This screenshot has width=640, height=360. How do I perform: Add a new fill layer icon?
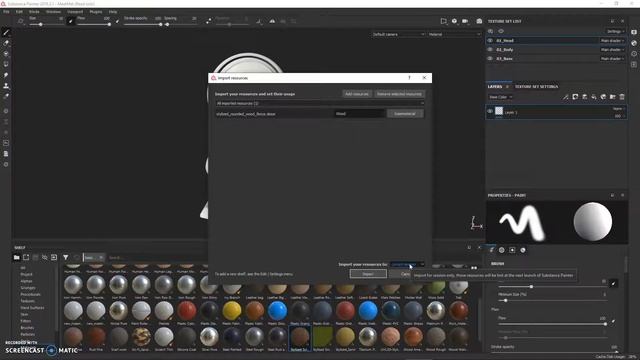point(594,97)
